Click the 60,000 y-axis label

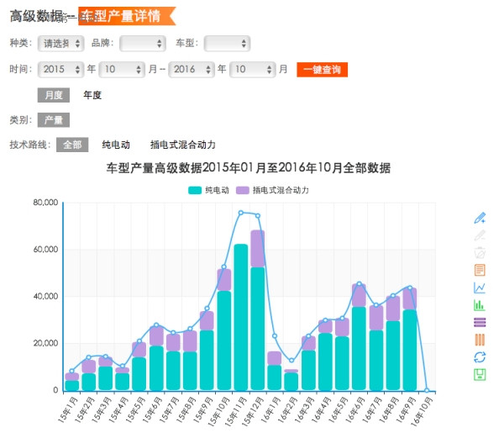pyautogui.click(x=45, y=250)
